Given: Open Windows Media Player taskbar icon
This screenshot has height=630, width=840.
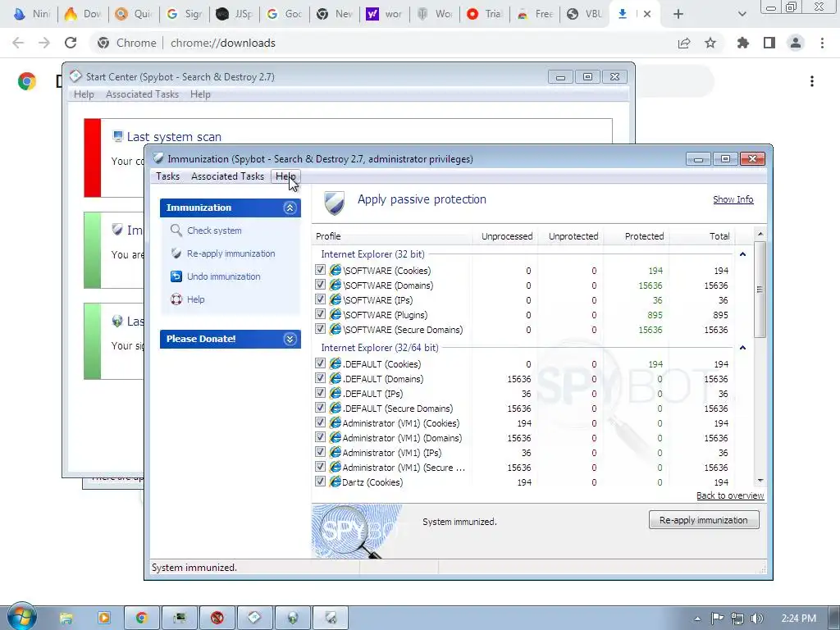Looking at the screenshot, I should tap(104, 619).
